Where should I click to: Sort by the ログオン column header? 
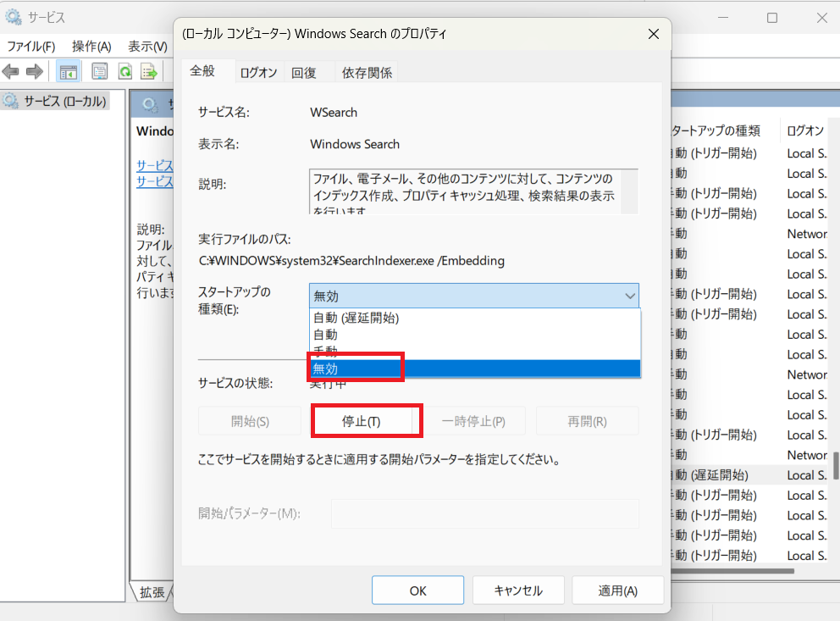(805, 130)
